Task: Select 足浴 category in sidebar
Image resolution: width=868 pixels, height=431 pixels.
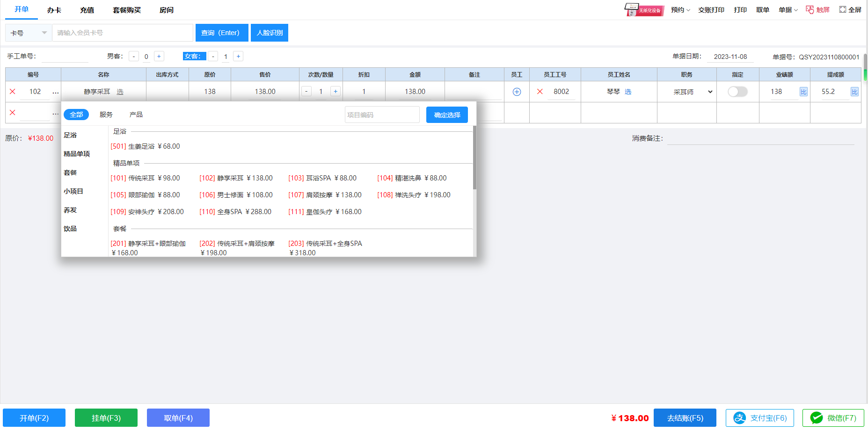Action: pyautogui.click(x=70, y=135)
